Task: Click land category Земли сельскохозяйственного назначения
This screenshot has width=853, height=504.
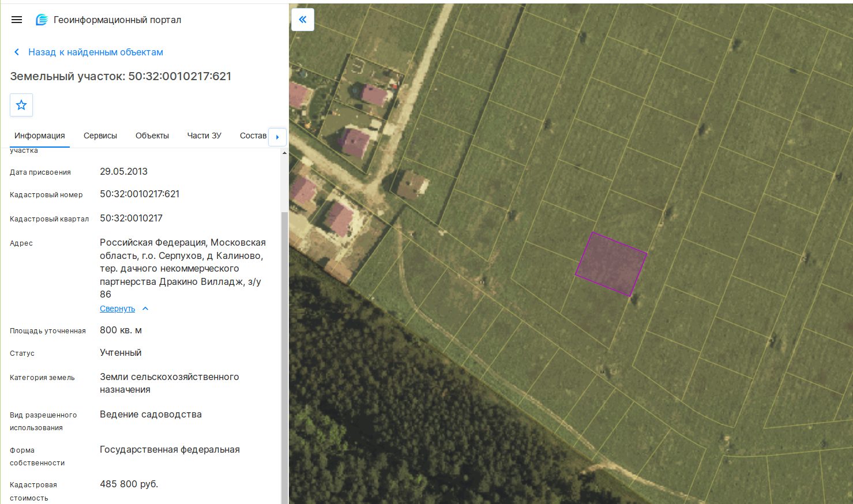Action: point(170,383)
